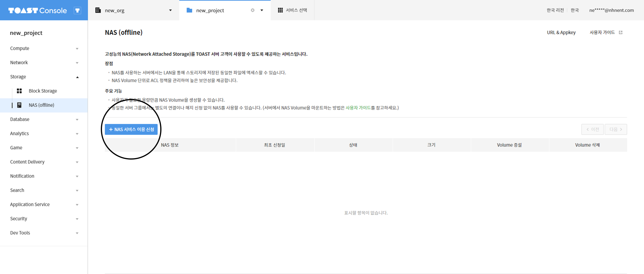Open new_project settings gear
Image resolution: width=644 pixels, height=274 pixels.
pos(253,10)
